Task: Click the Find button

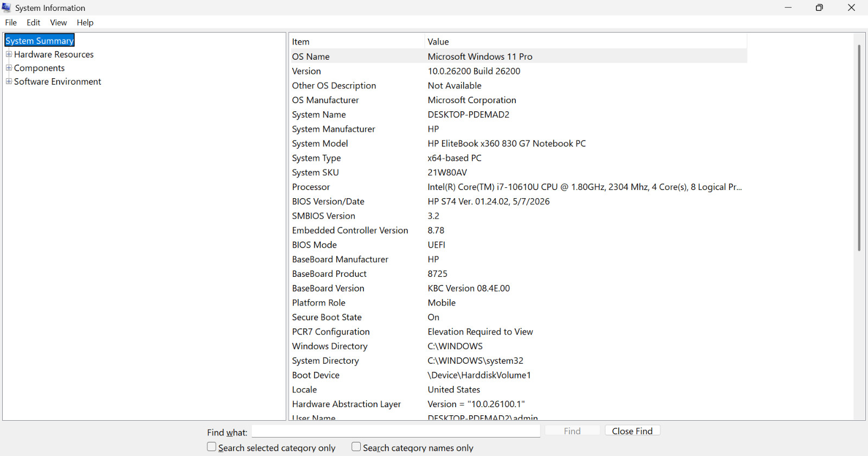Action: point(572,430)
